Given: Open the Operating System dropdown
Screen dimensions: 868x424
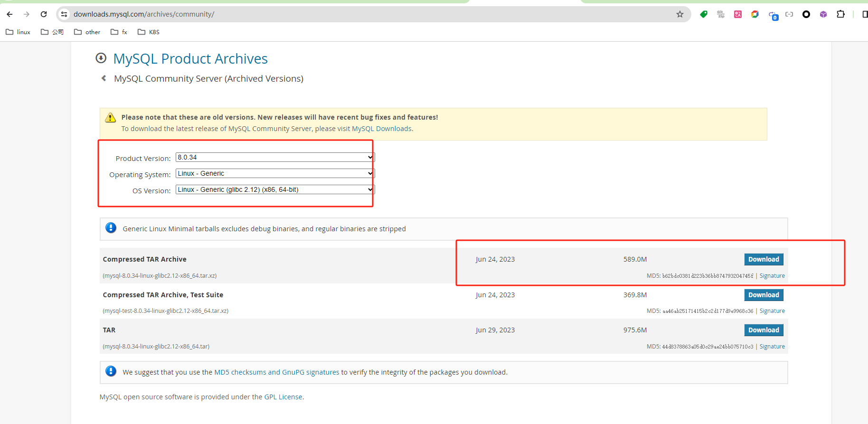Looking at the screenshot, I should coord(275,173).
